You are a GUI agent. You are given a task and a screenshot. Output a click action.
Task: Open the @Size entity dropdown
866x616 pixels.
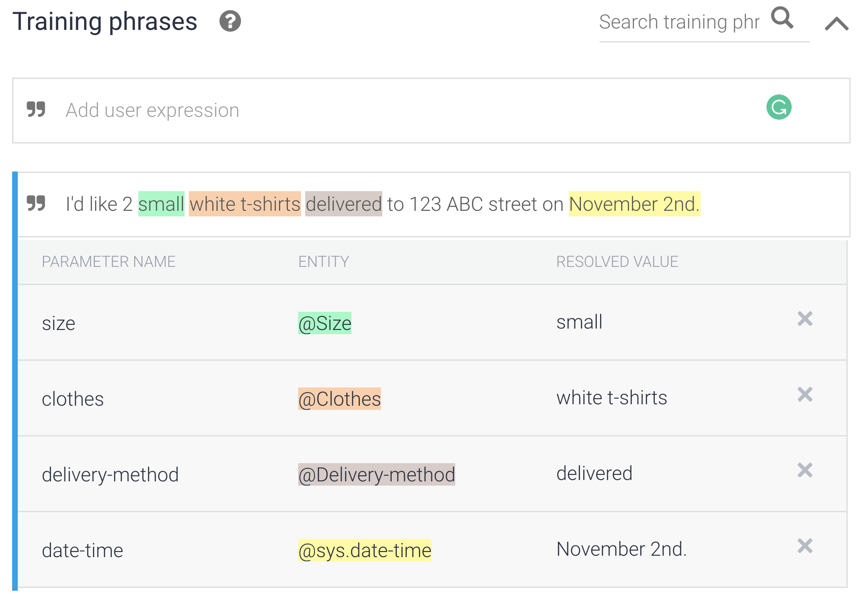pyautogui.click(x=325, y=323)
